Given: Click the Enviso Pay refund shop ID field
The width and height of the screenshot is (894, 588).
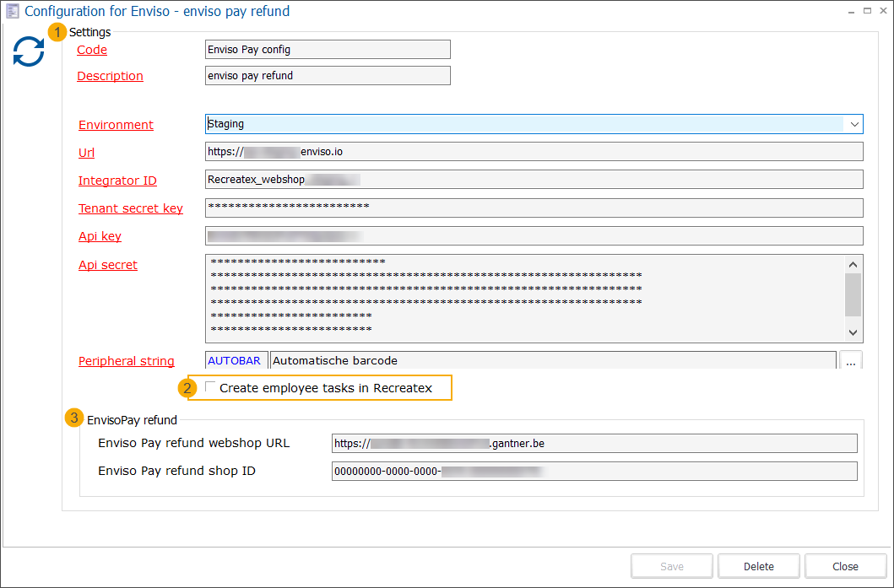Looking at the screenshot, I should [594, 471].
